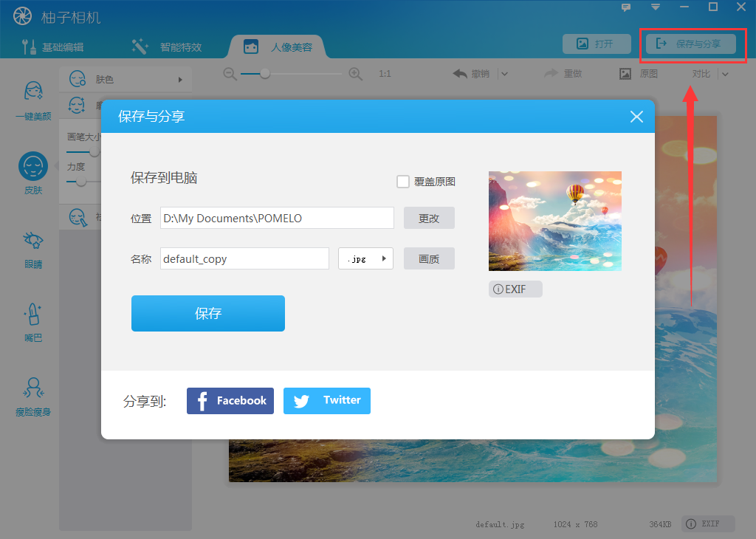The height and width of the screenshot is (539, 756).
Task: Click the 保存 (save) button
Action: coord(207,313)
